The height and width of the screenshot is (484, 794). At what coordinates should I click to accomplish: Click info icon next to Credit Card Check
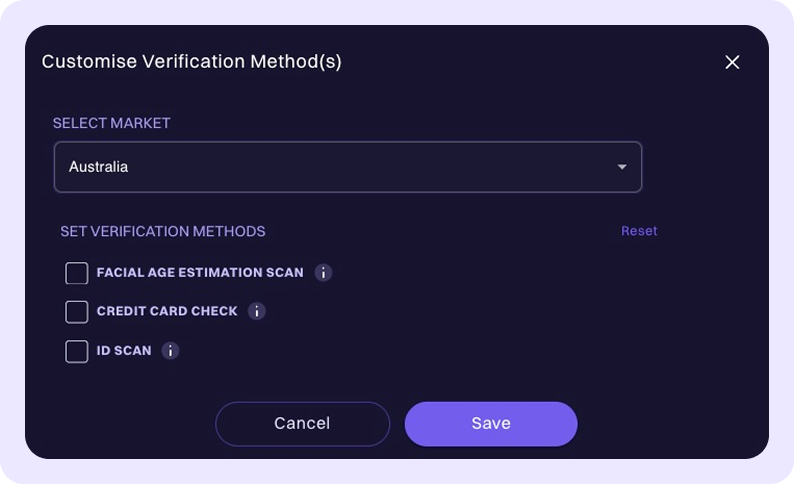pos(257,311)
